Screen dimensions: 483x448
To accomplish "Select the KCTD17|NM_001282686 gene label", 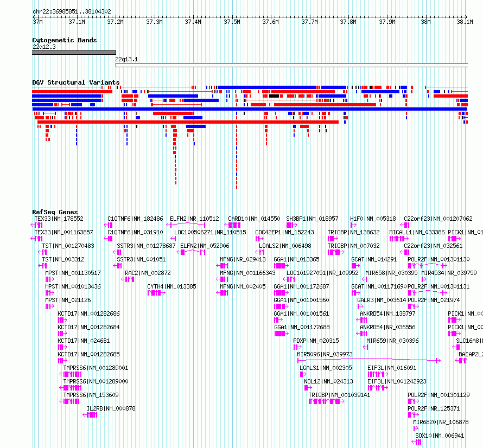I will tap(88, 313).
